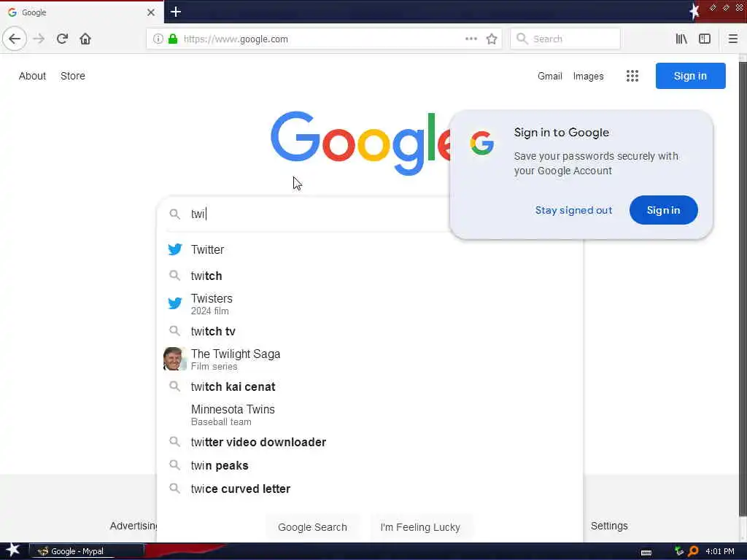
Task: Click the Google G logo in sign-in popup
Action: click(481, 144)
